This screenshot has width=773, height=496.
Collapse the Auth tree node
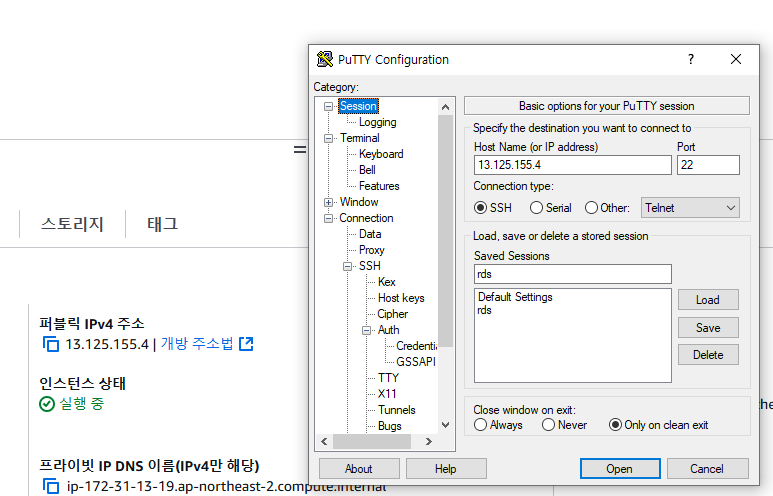pyautogui.click(x=366, y=330)
